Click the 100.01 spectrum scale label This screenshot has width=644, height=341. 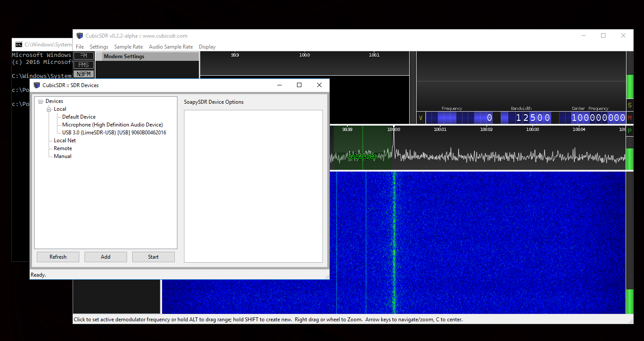coord(440,129)
